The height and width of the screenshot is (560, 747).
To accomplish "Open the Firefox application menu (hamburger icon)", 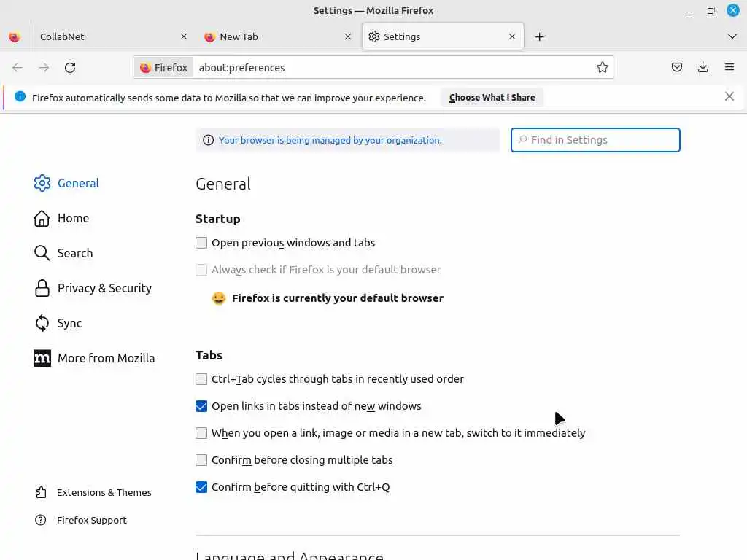I will click(x=729, y=68).
